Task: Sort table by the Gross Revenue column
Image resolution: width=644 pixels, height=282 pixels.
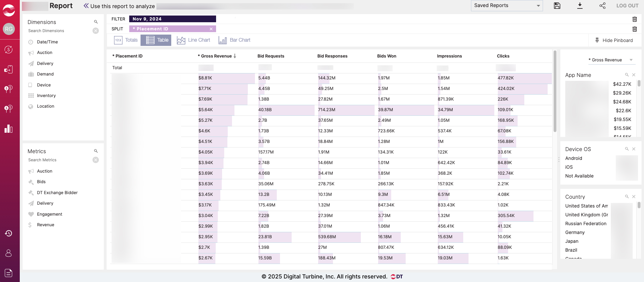Action: tap(217, 56)
